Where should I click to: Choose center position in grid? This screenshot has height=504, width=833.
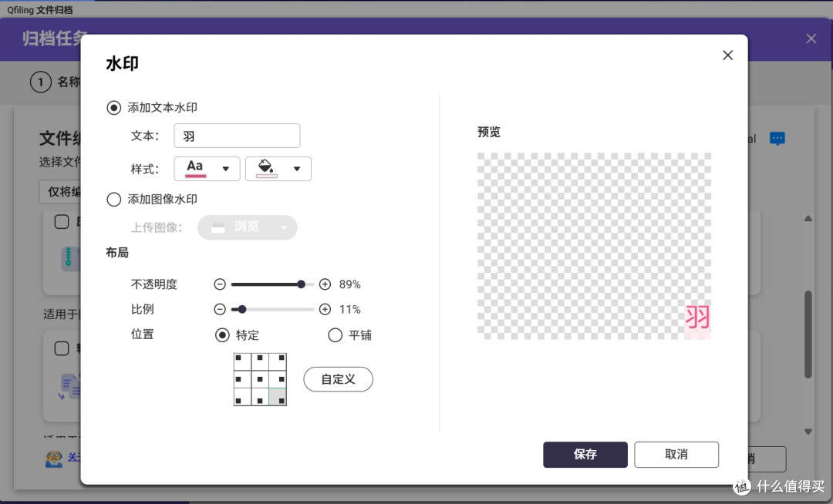click(x=260, y=379)
